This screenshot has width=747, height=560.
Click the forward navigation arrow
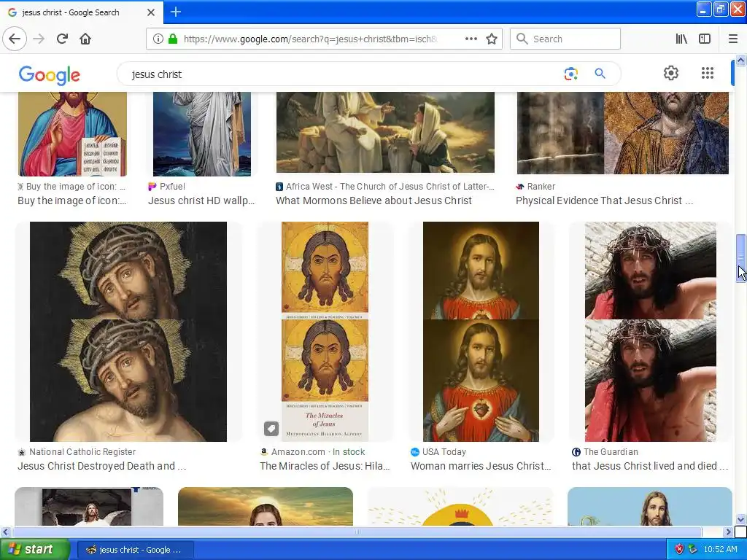(x=39, y=39)
